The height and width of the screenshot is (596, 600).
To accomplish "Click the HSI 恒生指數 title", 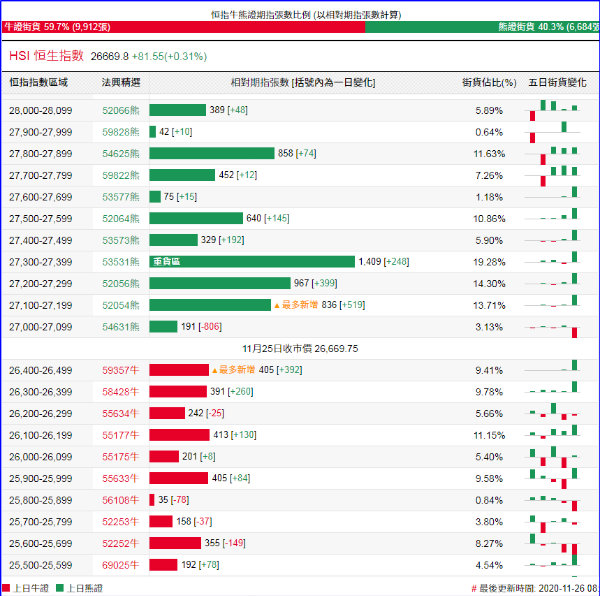I will point(46,56).
